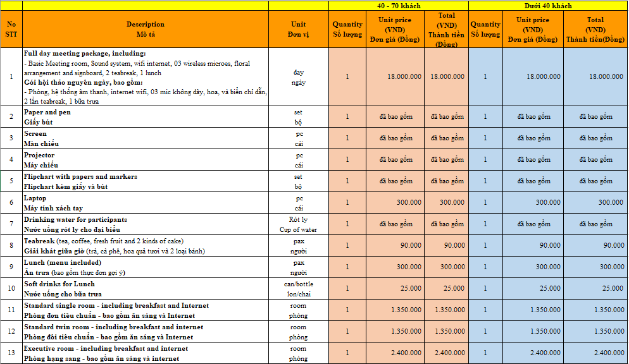This screenshot has width=629, height=364.
Task: Select the Standard single room description cell
Action: click(146, 310)
